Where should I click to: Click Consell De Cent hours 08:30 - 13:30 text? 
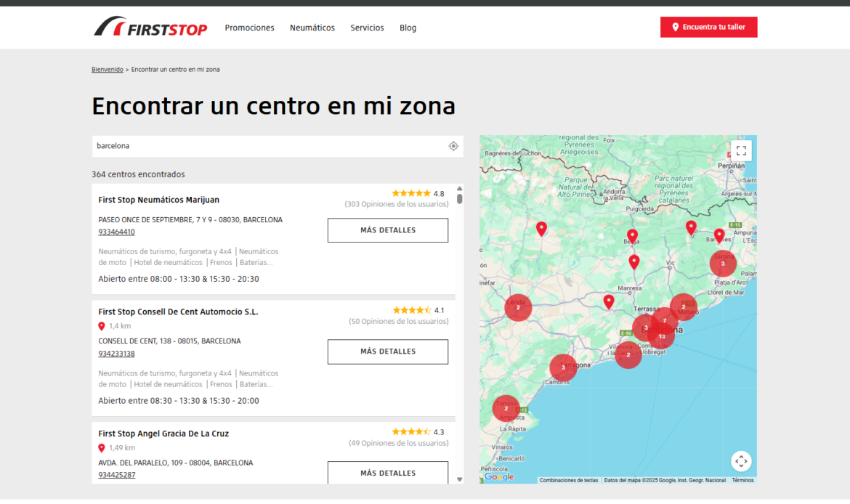(x=178, y=401)
